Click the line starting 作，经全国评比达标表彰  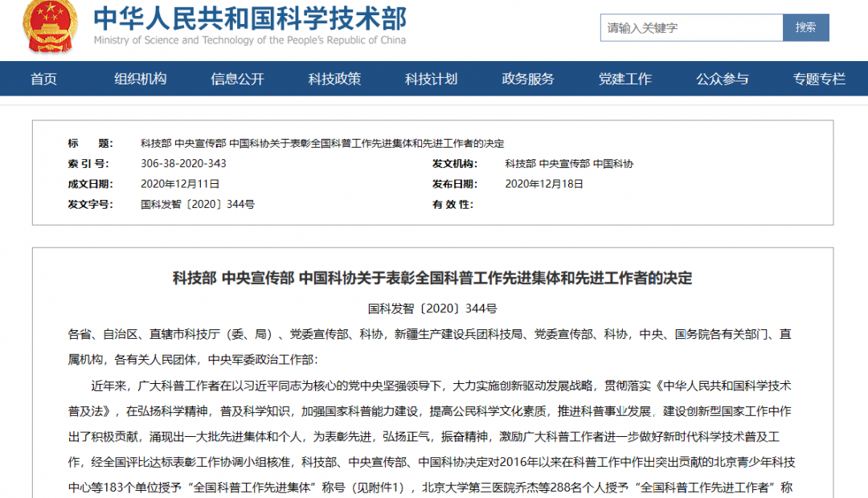432,462
